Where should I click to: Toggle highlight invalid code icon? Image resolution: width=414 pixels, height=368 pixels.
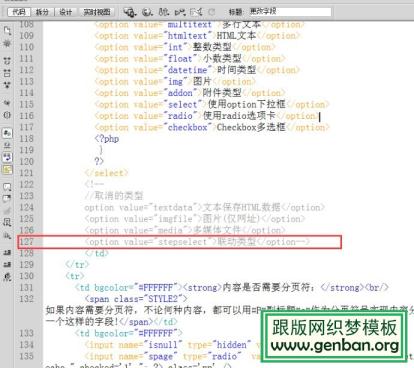point(7,145)
